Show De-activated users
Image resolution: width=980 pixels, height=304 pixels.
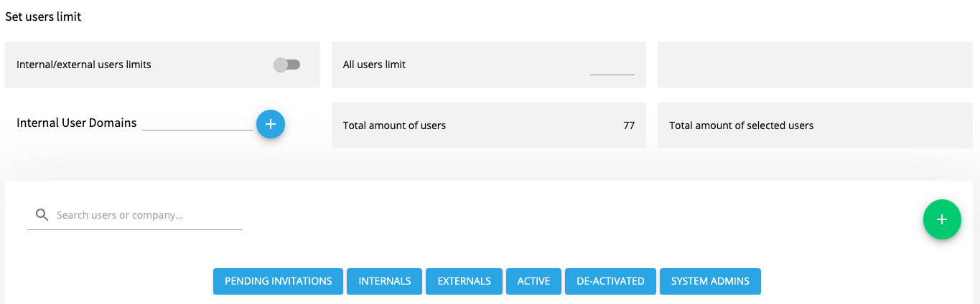pos(611,281)
